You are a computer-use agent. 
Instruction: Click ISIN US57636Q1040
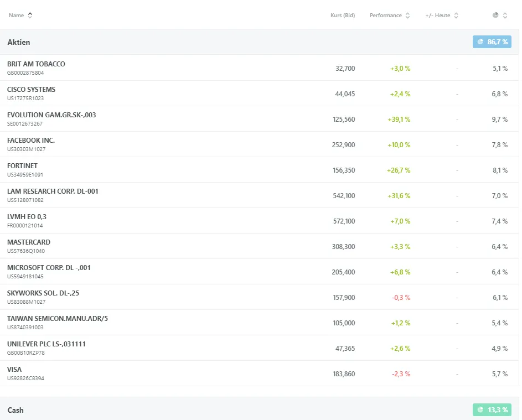pos(26,251)
